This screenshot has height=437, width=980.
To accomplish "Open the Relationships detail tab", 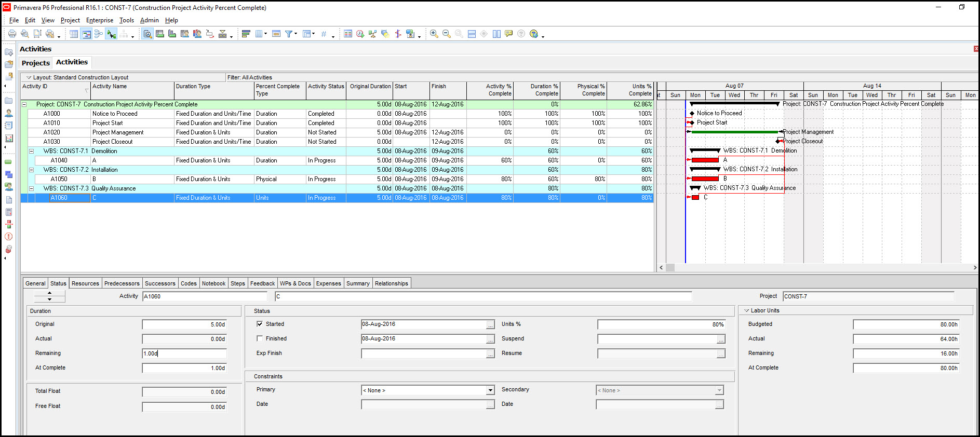I will coord(392,283).
